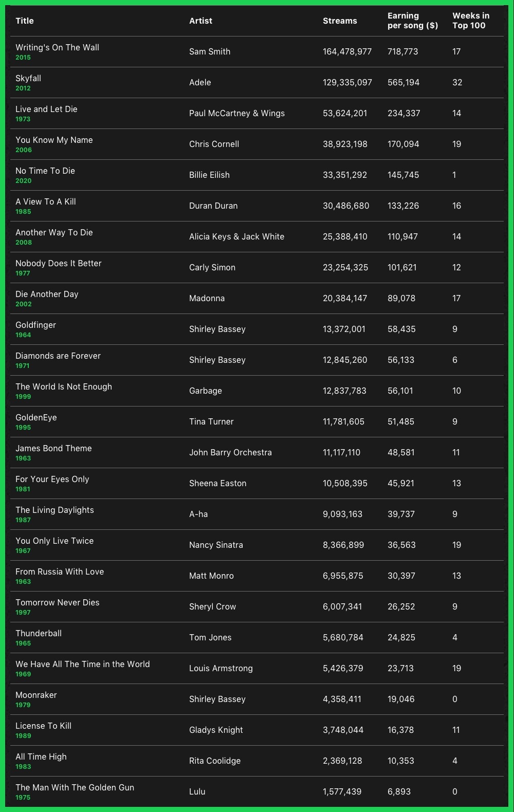
Task: Open the You Know My Name row
Action: tap(54, 140)
